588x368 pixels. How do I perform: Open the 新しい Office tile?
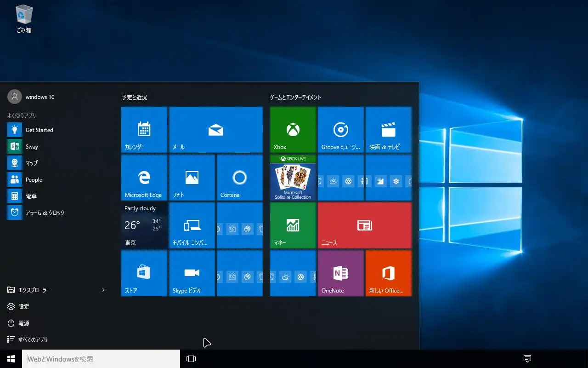[389, 273]
